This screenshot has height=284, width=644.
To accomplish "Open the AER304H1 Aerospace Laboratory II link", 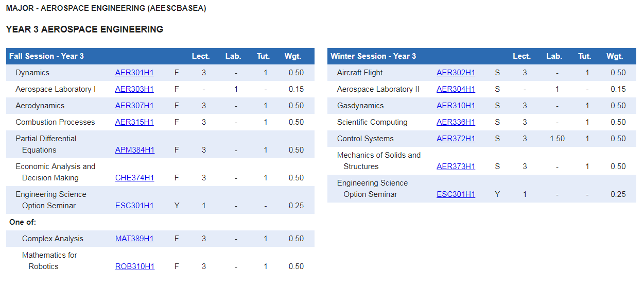I will pyautogui.click(x=456, y=89).
